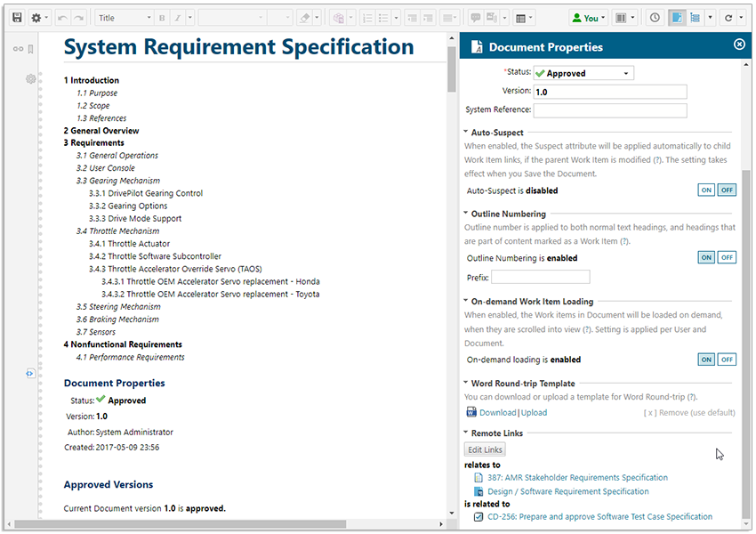The height and width of the screenshot is (534, 756).
Task: Undo the last edit
Action: pos(62,18)
